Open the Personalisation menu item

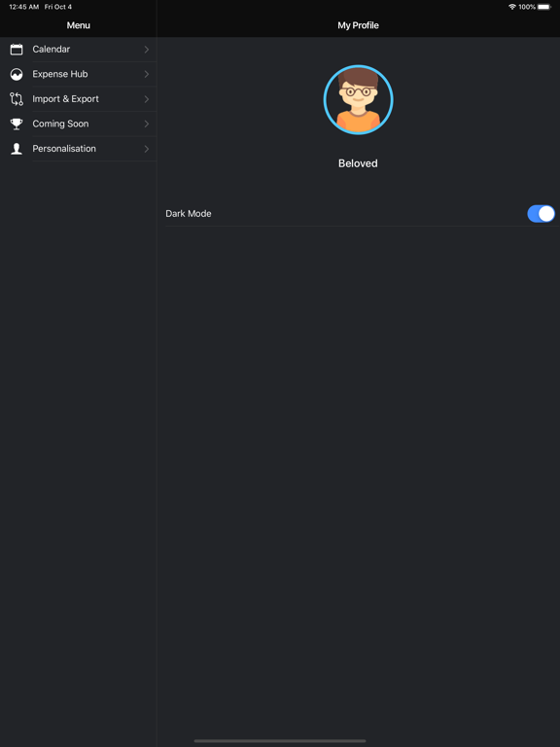(78, 149)
